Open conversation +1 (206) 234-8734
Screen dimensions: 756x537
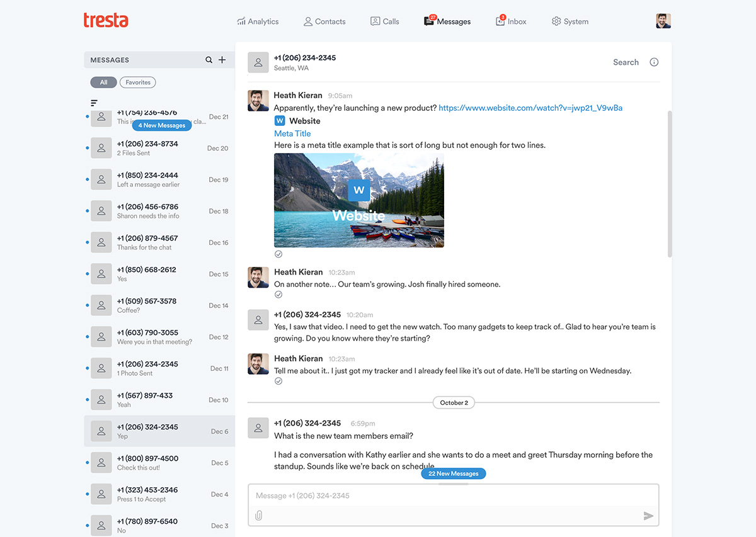pos(159,148)
